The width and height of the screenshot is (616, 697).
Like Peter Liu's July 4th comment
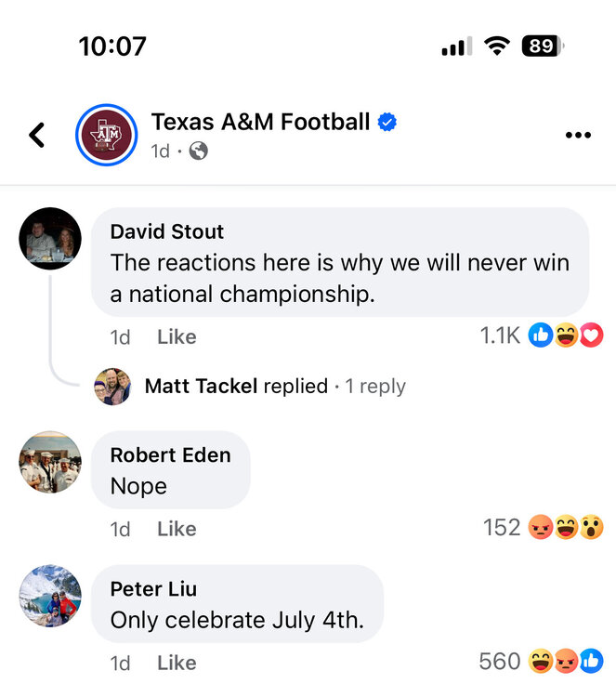coord(177,663)
